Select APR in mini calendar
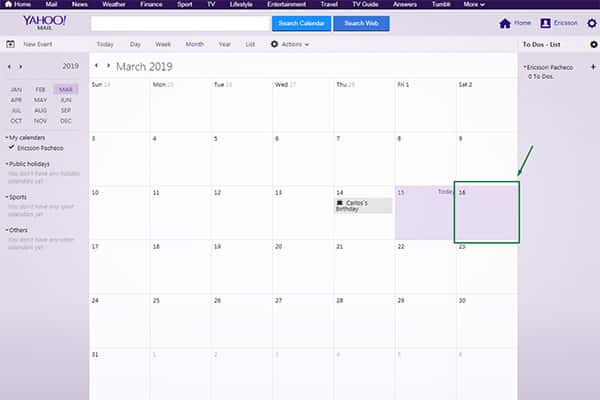 click(16, 100)
